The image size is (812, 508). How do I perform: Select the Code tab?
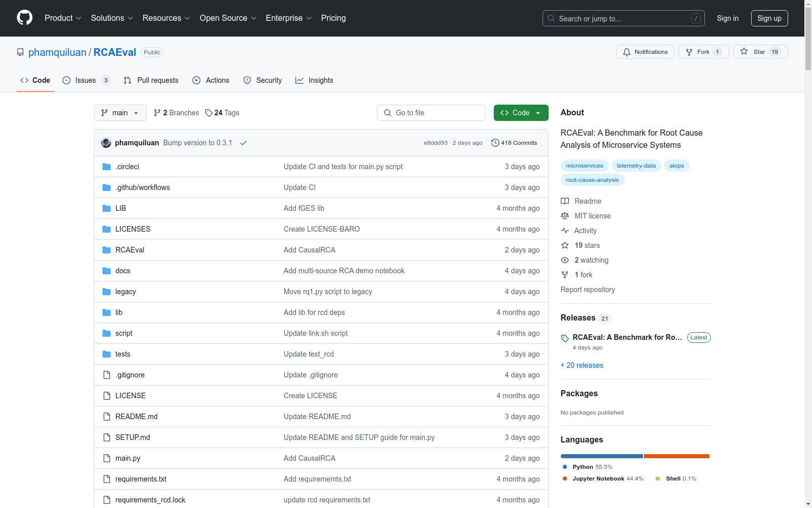pos(36,80)
